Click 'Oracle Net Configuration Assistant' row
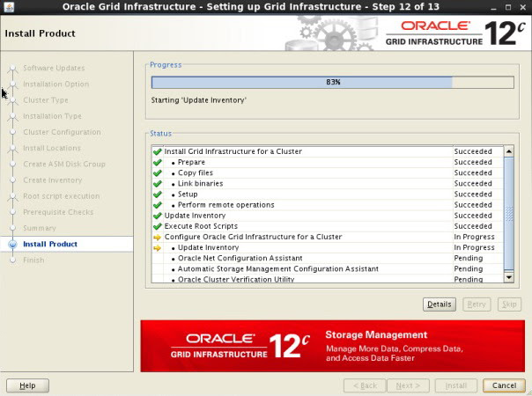532x396 pixels. tap(328, 259)
